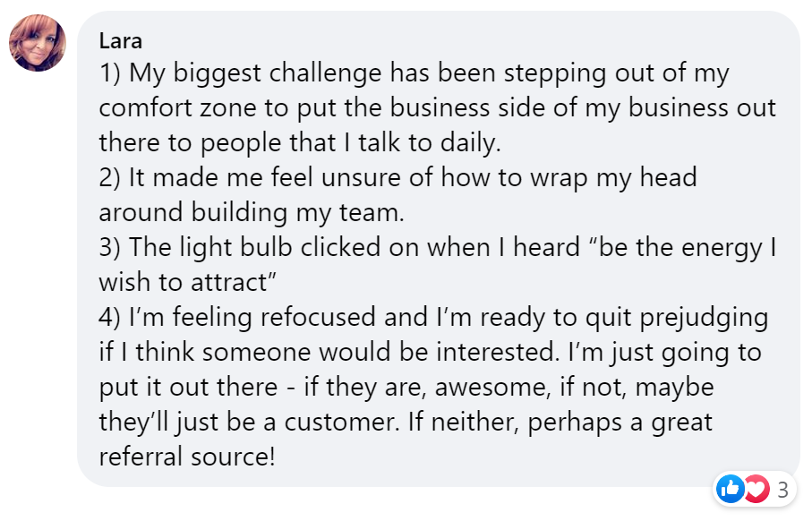812x521 pixels.
Task: Click the "1)" numbering in the comment
Action: [110, 73]
